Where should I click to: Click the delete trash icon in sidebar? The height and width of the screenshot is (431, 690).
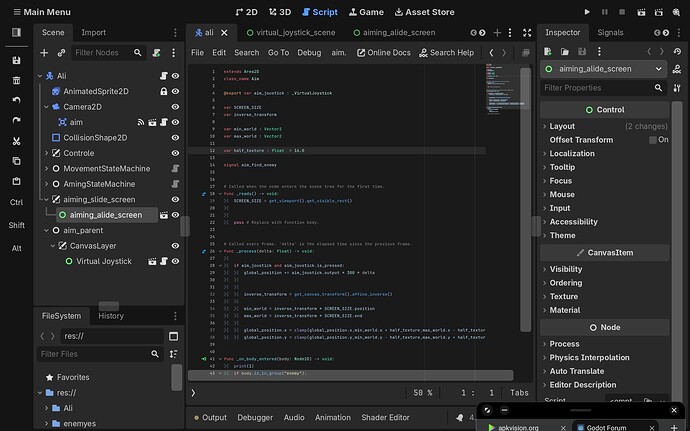[16, 80]
